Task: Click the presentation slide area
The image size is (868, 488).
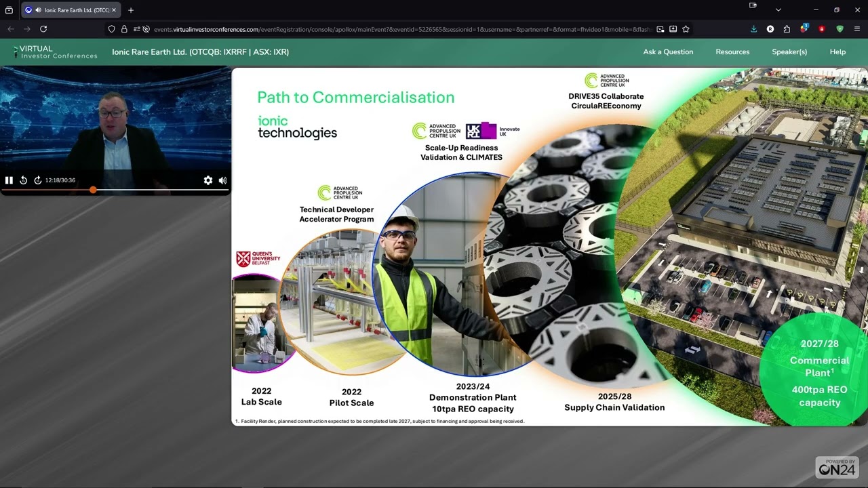Action: tap(549, 247)
